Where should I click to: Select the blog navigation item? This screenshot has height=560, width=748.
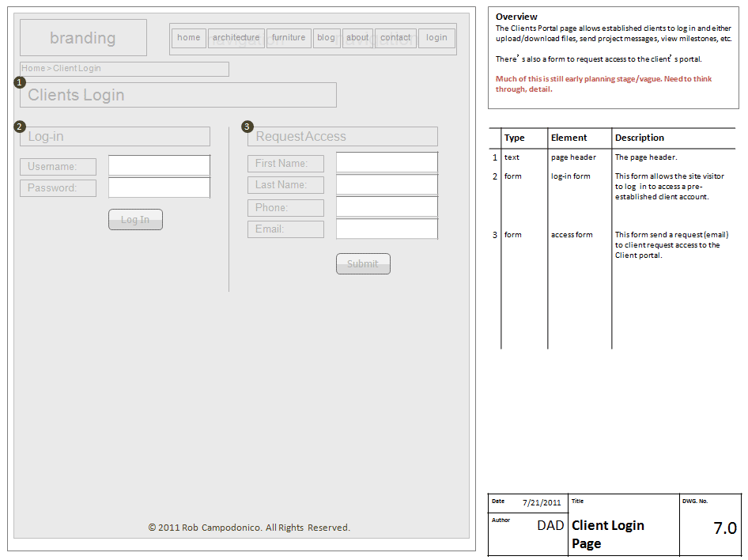[327, 38]
